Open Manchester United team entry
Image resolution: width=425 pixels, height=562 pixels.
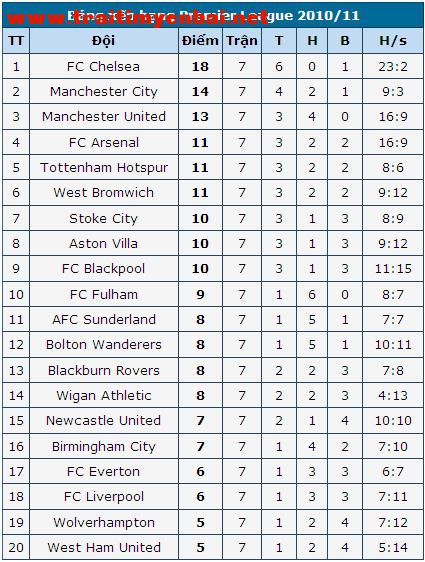pyautogui.click(x=104, y=117)
